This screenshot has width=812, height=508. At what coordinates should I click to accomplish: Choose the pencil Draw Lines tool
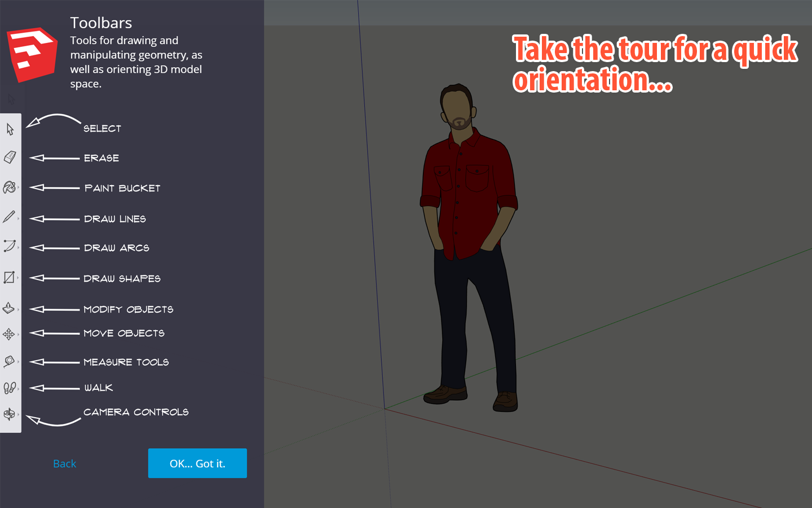[x=9, y=217]
